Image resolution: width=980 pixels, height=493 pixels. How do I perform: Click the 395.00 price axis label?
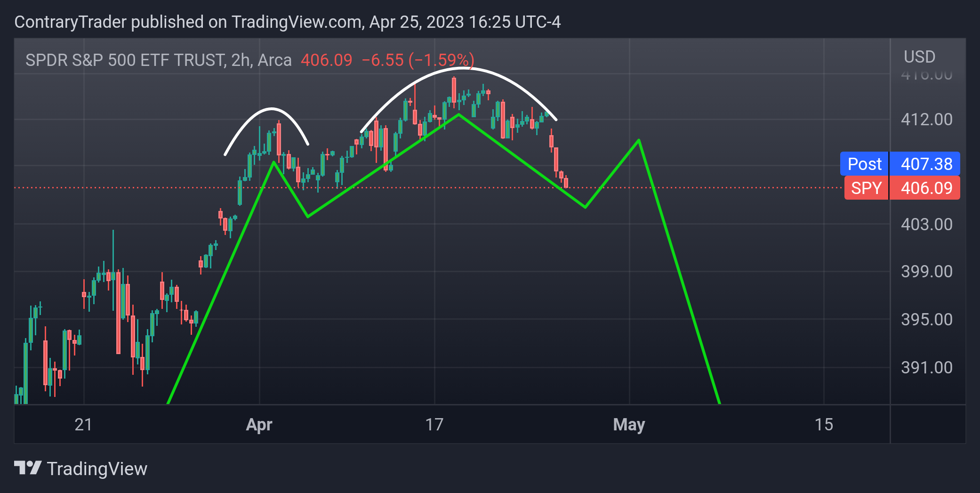927,320
